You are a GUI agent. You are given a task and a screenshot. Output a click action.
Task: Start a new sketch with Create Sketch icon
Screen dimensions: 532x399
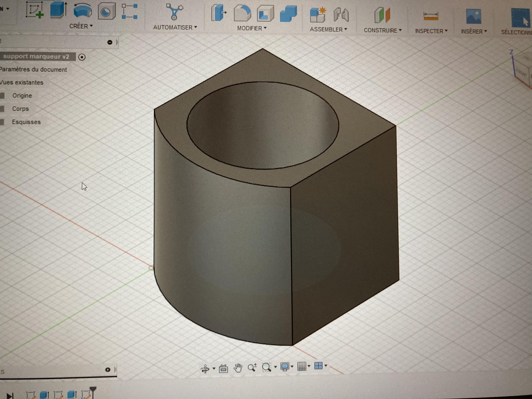[x=35, y=10]
